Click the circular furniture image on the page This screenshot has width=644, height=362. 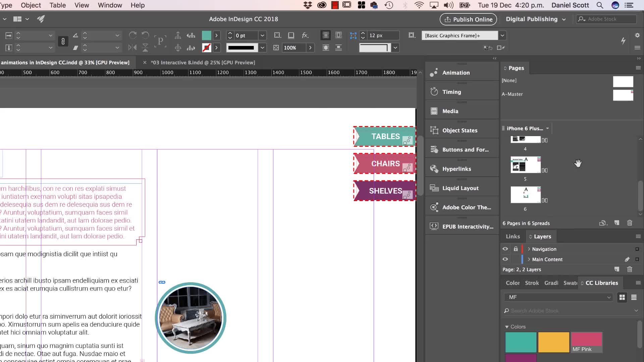(191, 318)
